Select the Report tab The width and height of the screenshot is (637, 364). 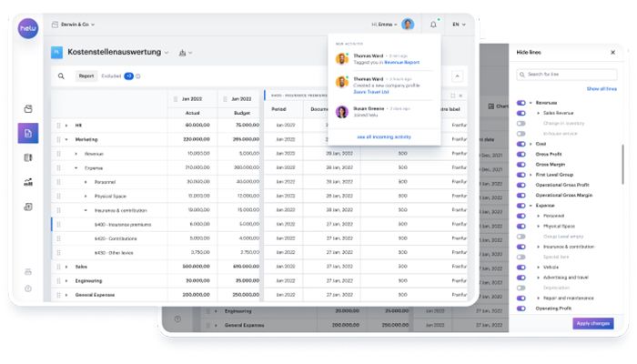(86, 76)
